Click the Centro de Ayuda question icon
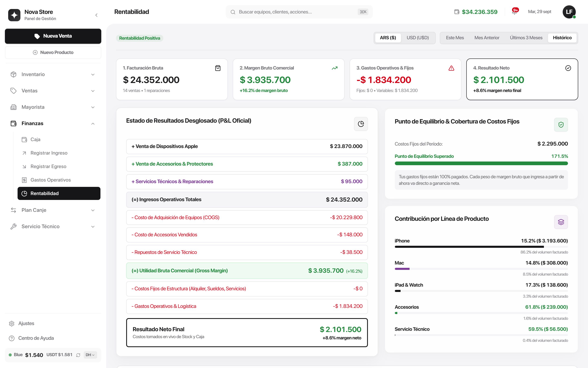Viewport: 588px width, 368px height. 12,338
